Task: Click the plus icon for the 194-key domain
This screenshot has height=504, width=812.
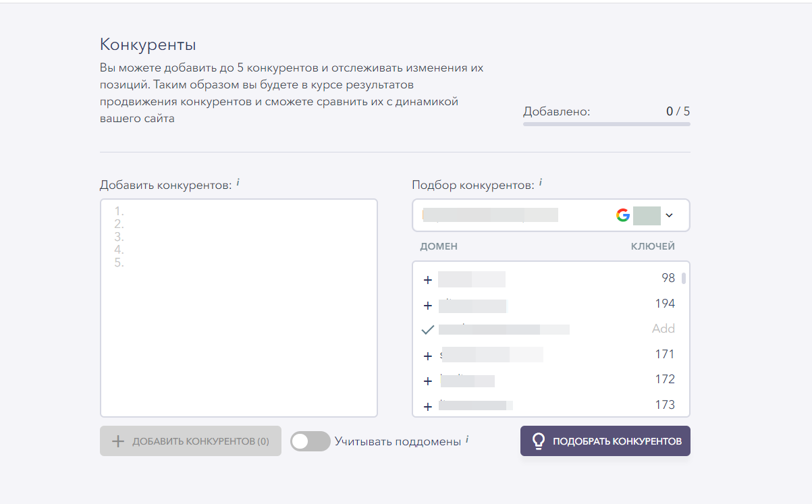Action: pyautogui.click(x=427, y=306)
